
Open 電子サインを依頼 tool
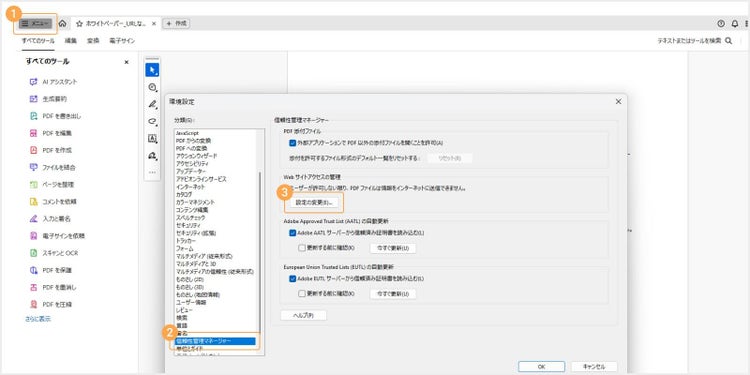57,236
